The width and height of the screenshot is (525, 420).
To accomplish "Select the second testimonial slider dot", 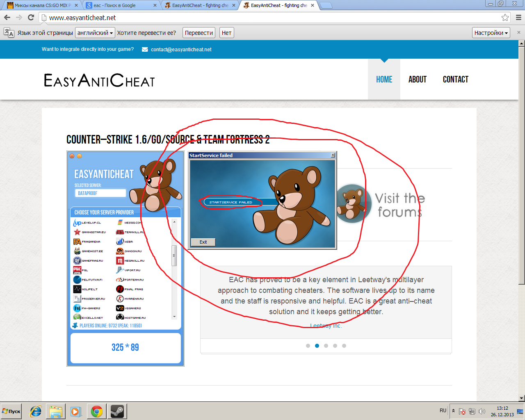I will tap(317, 346).
